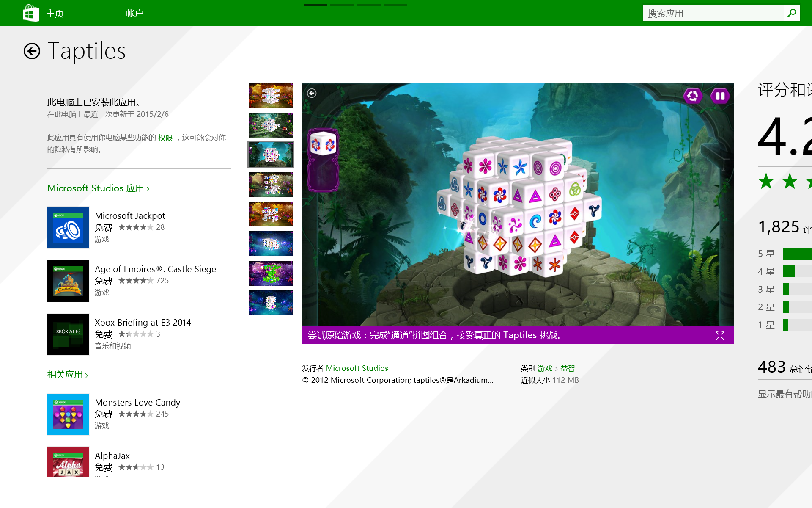The image size is (812, 508).
Task: Click the back arrow next to Taptiles
Action: tap(32, 51)
